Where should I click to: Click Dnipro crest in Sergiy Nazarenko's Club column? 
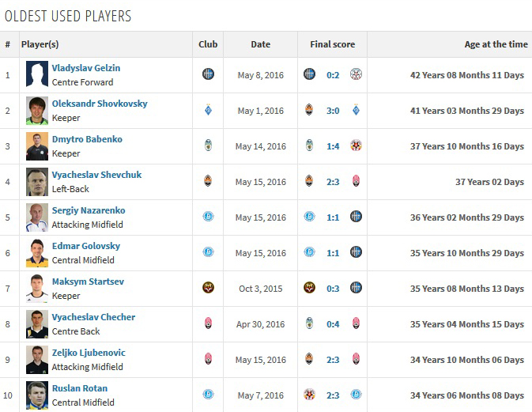point(208,217)
